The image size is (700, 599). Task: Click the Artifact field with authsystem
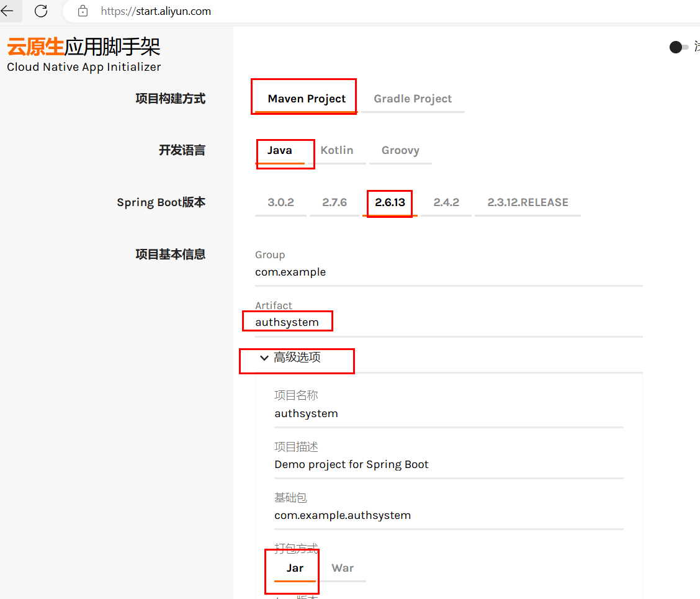coord(449,322)
